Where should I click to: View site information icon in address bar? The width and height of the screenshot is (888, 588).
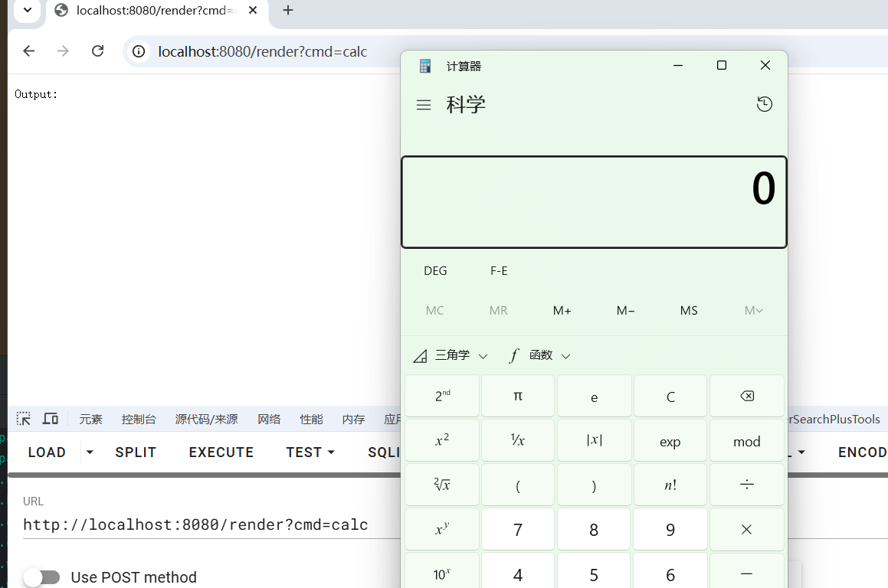coord(139,51)
